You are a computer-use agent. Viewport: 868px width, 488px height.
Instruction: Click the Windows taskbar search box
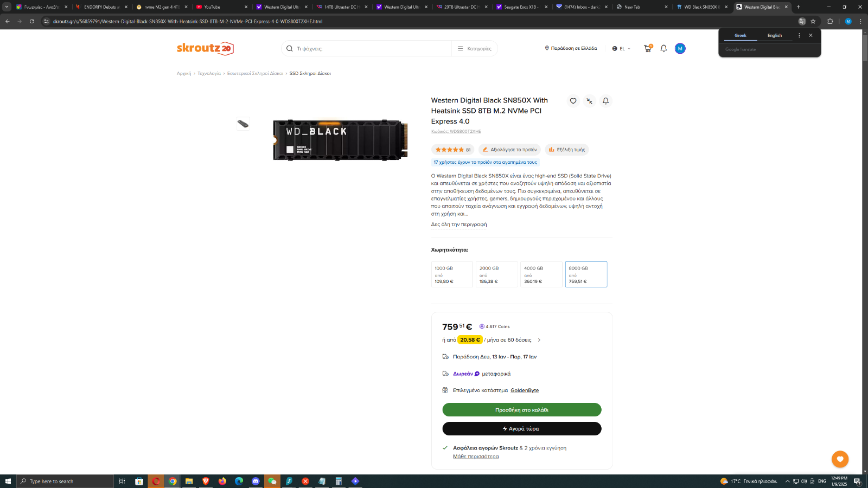[x=65, y=481]
